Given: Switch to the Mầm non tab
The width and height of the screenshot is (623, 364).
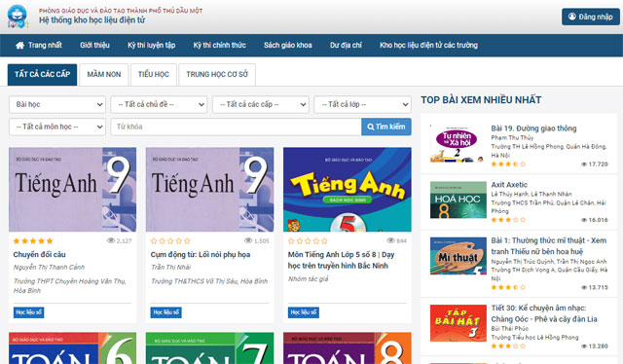Looking at the screenshot, I should tap(104, 74).
